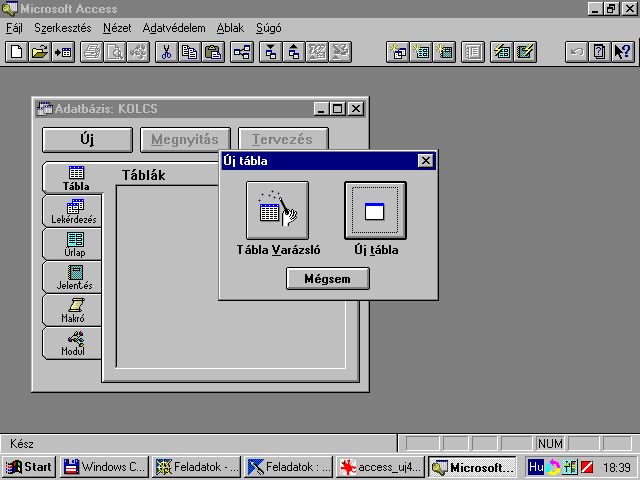Click the Copy toolbar icon
The height and width of the screenshot is (480, 640).
[189, 51]
